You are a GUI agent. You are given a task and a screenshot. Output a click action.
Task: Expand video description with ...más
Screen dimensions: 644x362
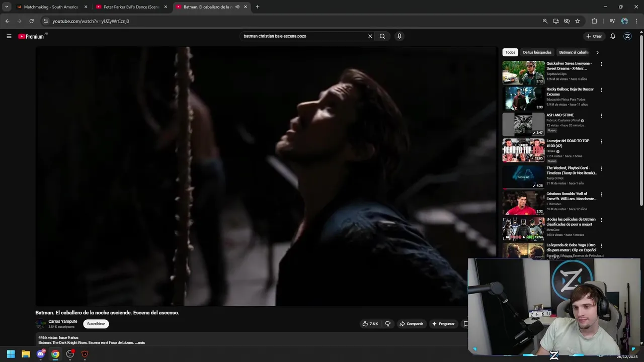pos(140,342)
